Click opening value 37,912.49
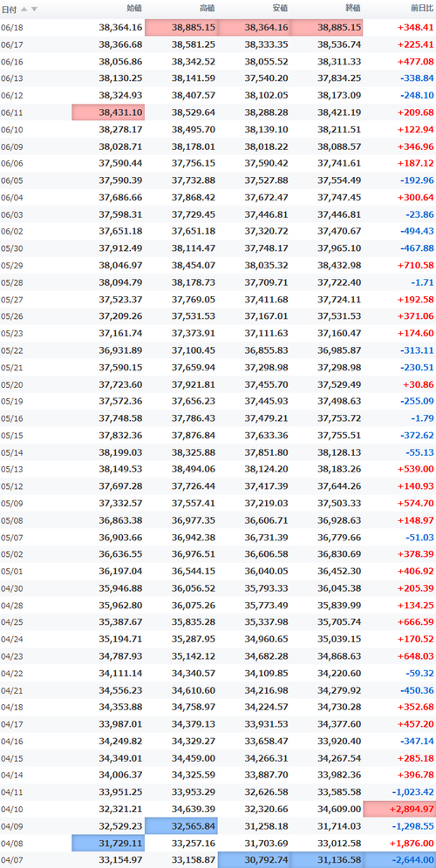 point(120,248)
